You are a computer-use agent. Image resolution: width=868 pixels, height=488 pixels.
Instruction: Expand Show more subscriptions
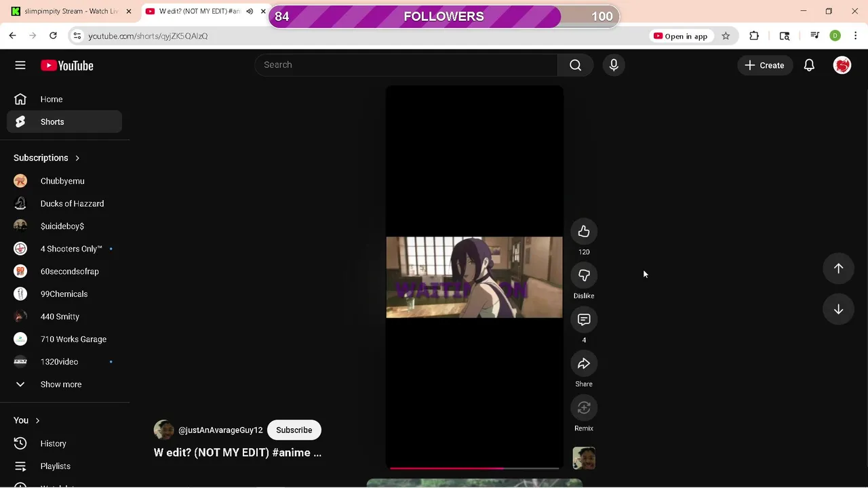coord(64,384)
